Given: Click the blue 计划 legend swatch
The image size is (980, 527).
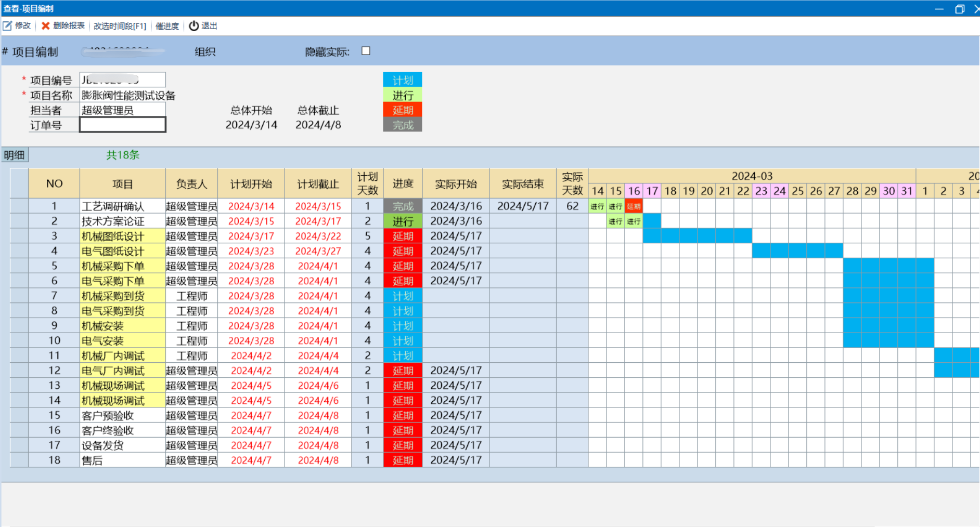Looking at the screenshot, I should pos(402,80).
